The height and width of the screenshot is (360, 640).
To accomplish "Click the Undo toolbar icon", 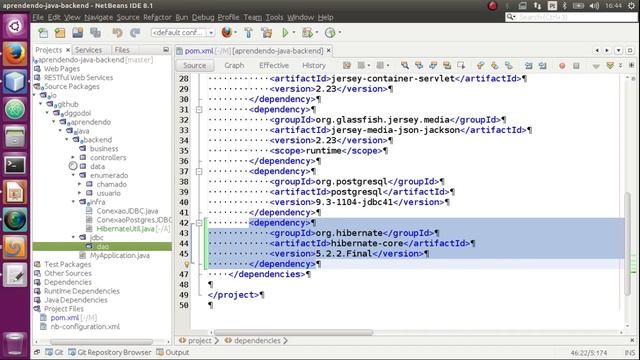I will click(118, 33).
